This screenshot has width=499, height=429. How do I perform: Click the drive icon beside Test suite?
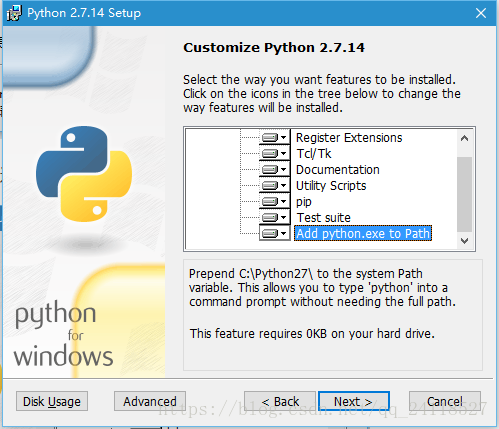275,217
